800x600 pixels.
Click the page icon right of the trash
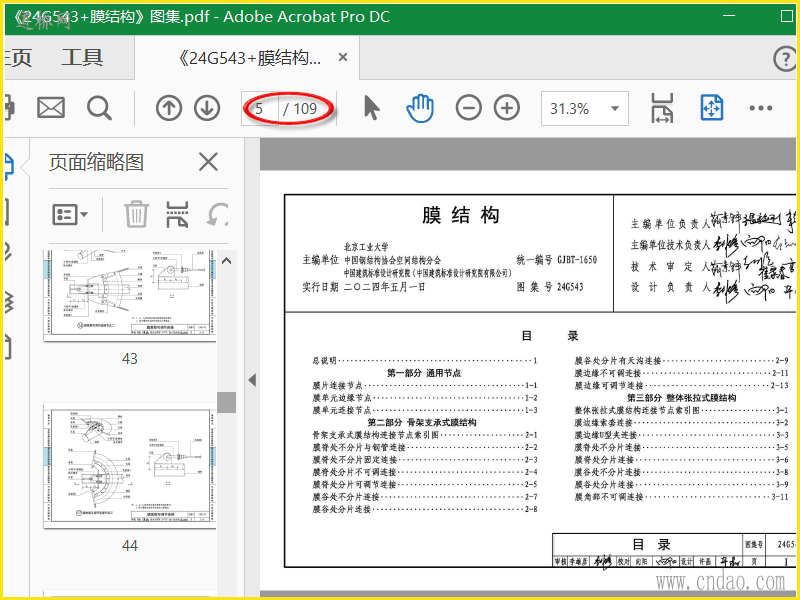[x=177, y=214]
